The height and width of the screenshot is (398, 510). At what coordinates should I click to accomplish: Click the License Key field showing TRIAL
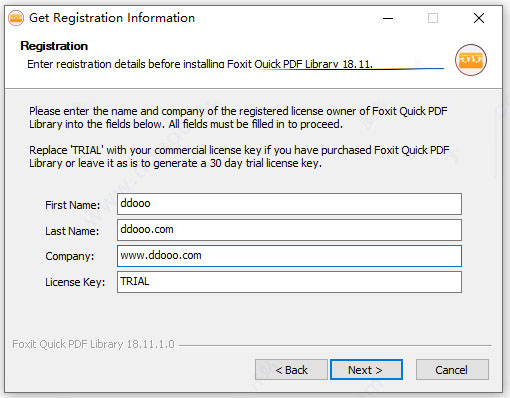click(289, 282)
